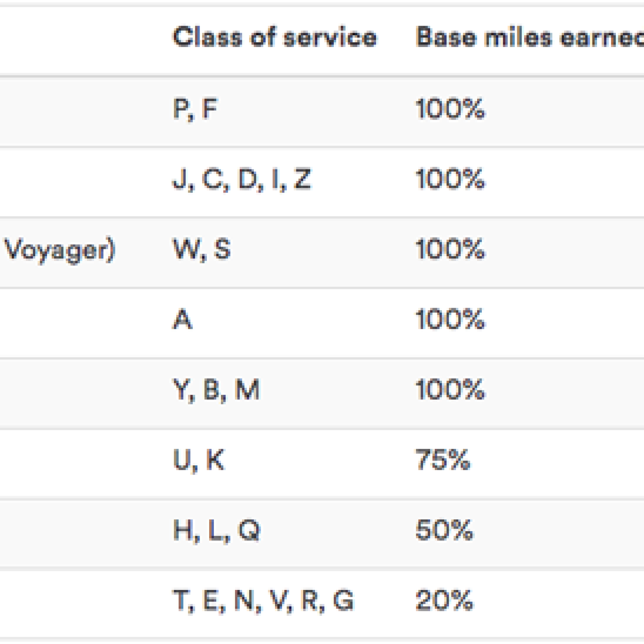This screenshot has height=644, width=644.
Task: Select the 50% base miles value
Action: pyautogui.click(x=444, y=530)
